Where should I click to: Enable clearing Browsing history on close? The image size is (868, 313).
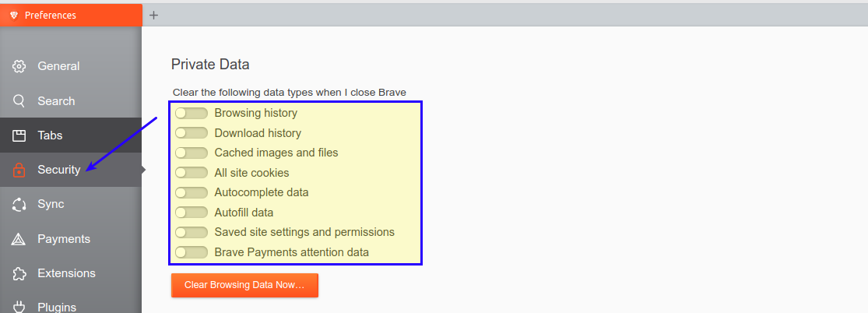point(191,113)
